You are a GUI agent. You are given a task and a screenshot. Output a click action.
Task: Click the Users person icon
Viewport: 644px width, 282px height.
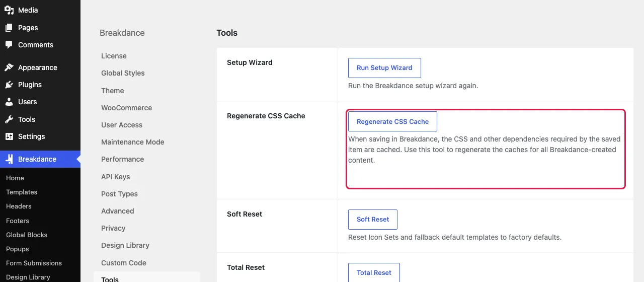pyautogui.click(x=9, y=102)
